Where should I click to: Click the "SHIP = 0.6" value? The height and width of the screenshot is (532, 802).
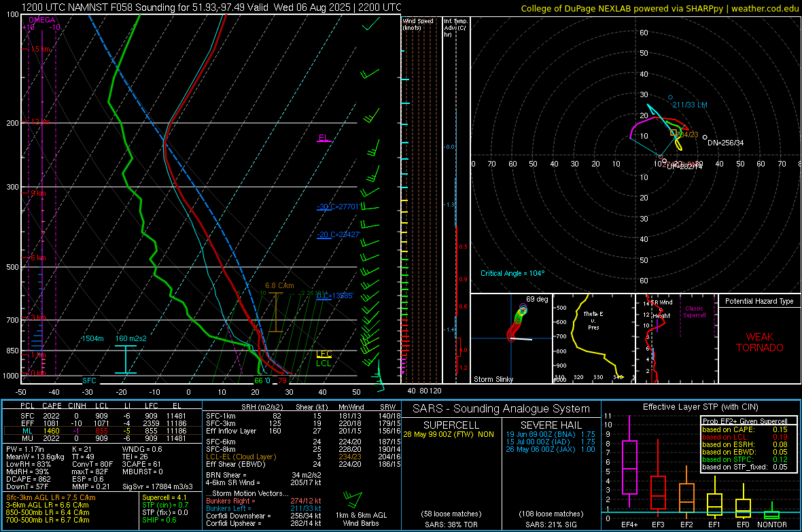pos(159,520)
